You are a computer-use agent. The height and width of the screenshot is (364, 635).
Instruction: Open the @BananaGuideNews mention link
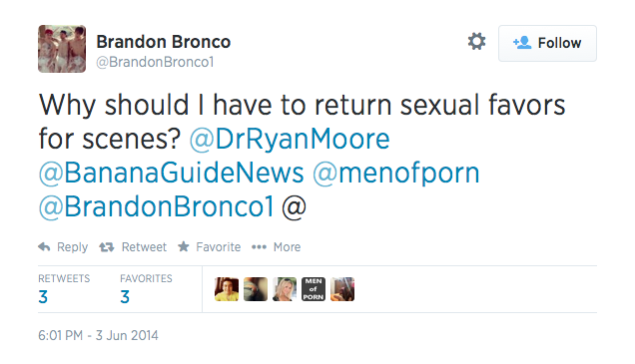coord(171,173)
